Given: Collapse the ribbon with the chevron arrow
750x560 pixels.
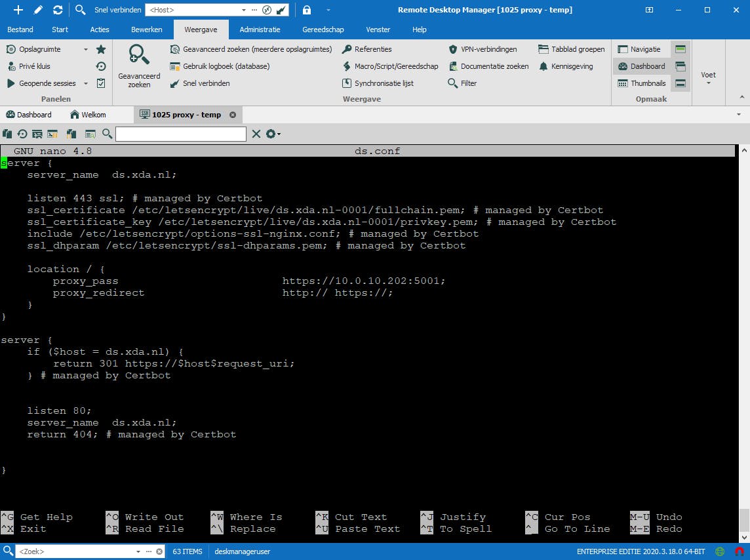Looking at the screenshot, I should click(742, 97).
